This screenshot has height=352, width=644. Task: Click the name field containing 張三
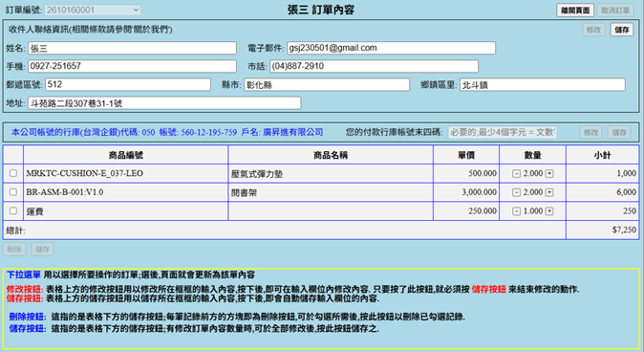tap(132, 48)
